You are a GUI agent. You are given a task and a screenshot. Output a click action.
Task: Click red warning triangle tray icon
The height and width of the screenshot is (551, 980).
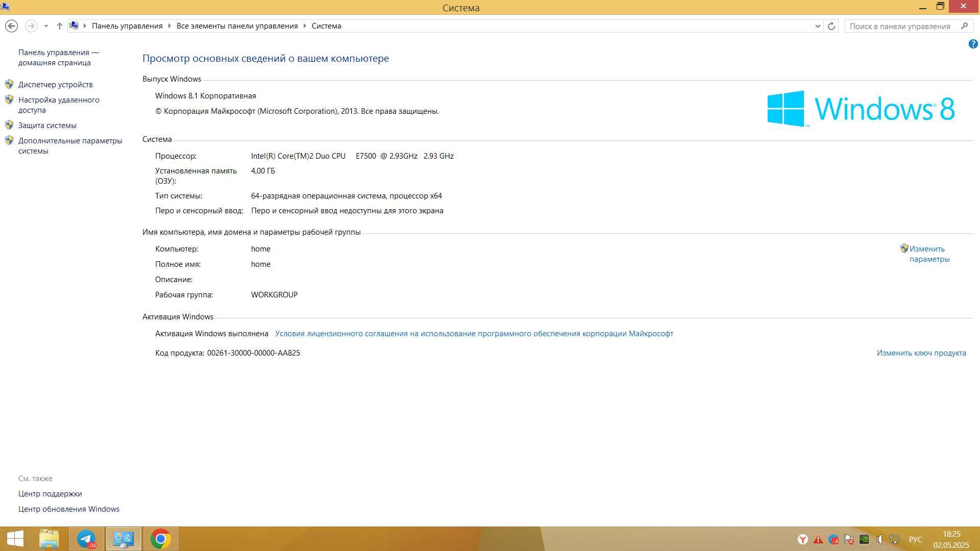tap(818, 539)
